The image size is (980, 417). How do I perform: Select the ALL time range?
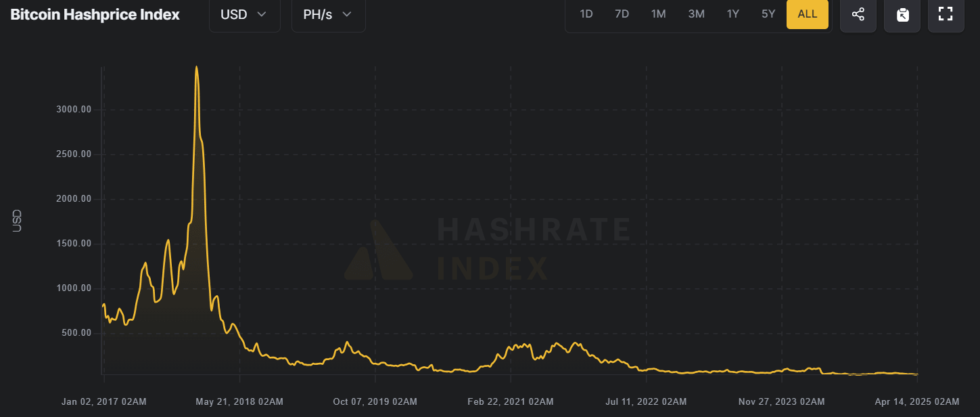pos(808,14)
